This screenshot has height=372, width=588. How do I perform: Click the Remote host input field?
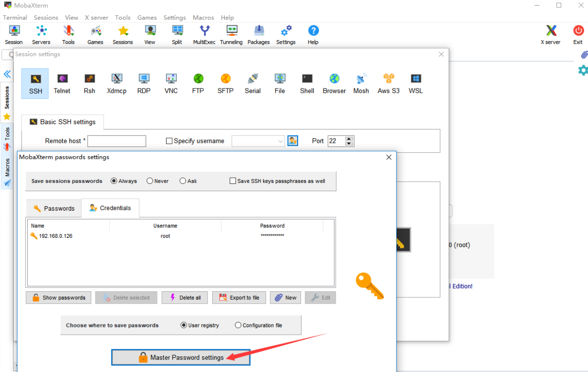click(117, 141)
